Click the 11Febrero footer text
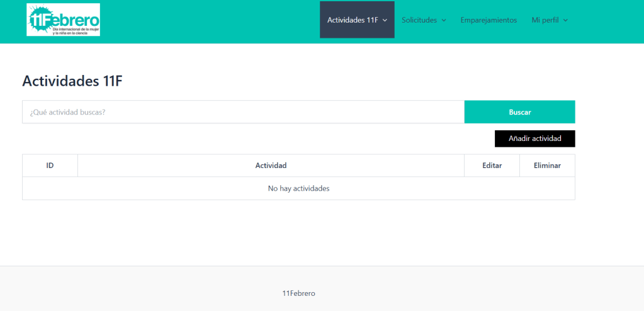Viewport: 644px width, 311px height. (298, 293)
